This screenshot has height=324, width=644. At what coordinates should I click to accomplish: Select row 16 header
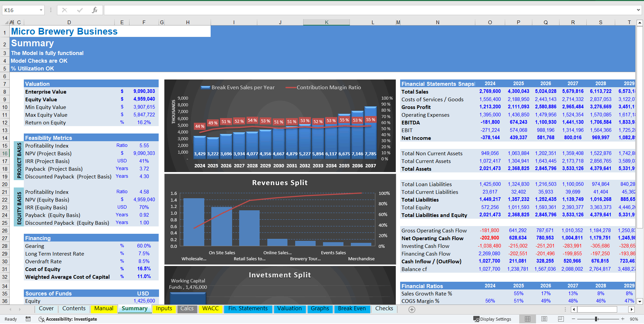5,153
